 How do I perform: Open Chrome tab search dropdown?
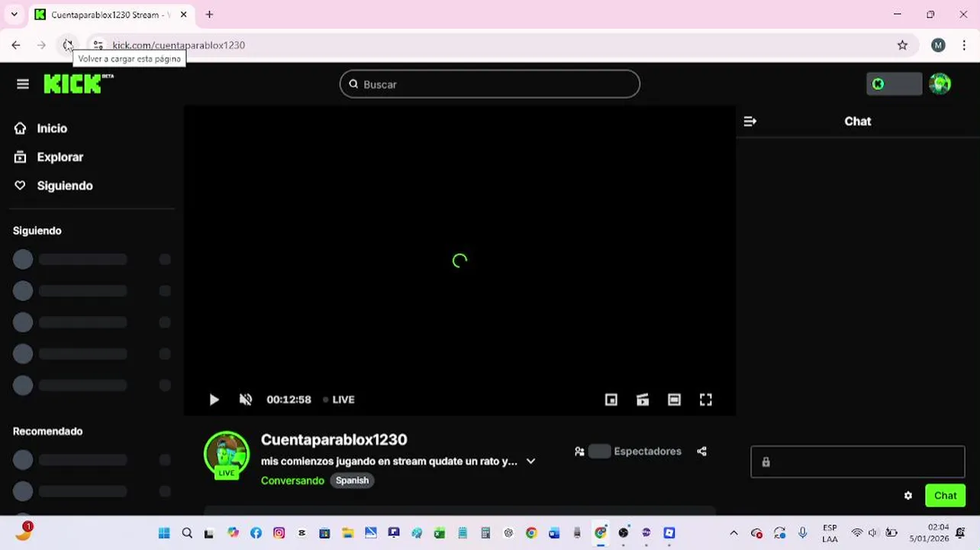pyautogui.click(x=14, y=15)
